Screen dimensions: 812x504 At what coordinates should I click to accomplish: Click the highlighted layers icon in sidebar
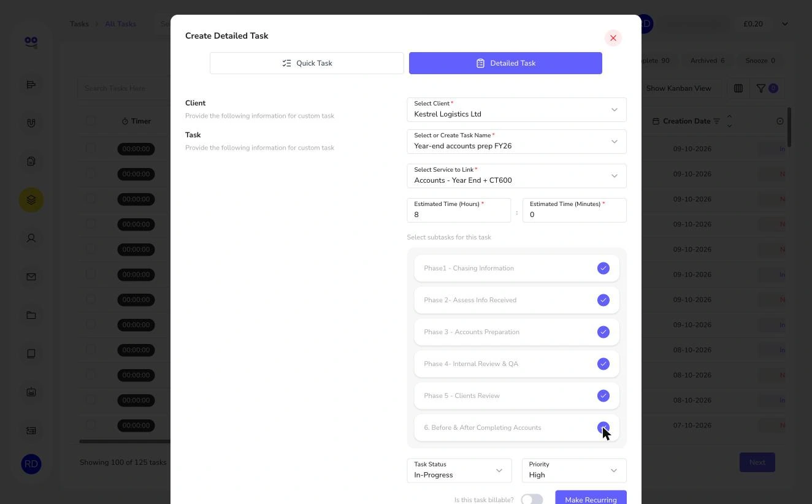coord(31,200)
